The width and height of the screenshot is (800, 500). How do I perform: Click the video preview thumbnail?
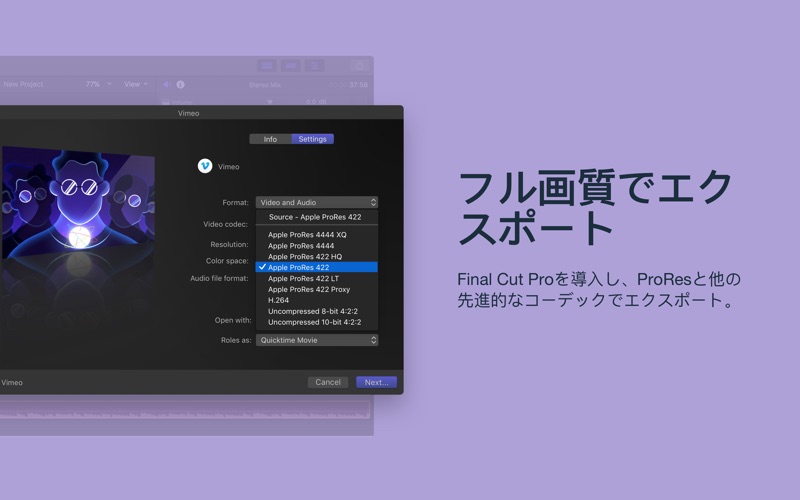pos(77,204)
